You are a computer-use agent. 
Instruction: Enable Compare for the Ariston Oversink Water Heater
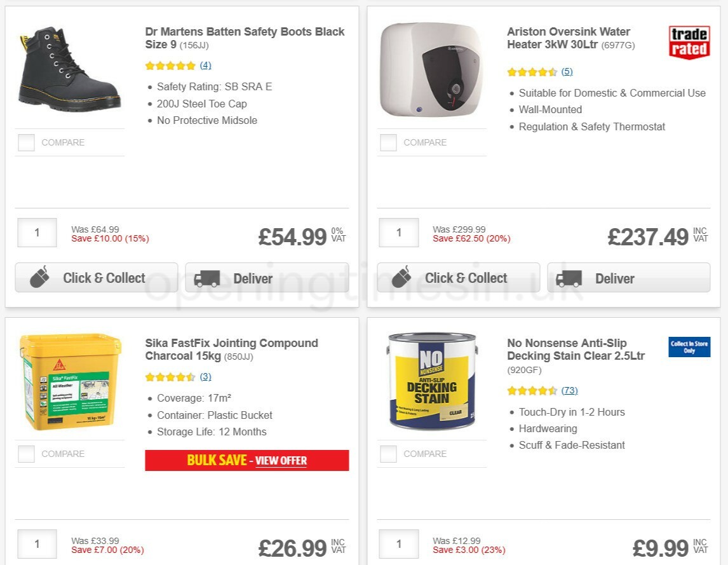click(388, 142)
